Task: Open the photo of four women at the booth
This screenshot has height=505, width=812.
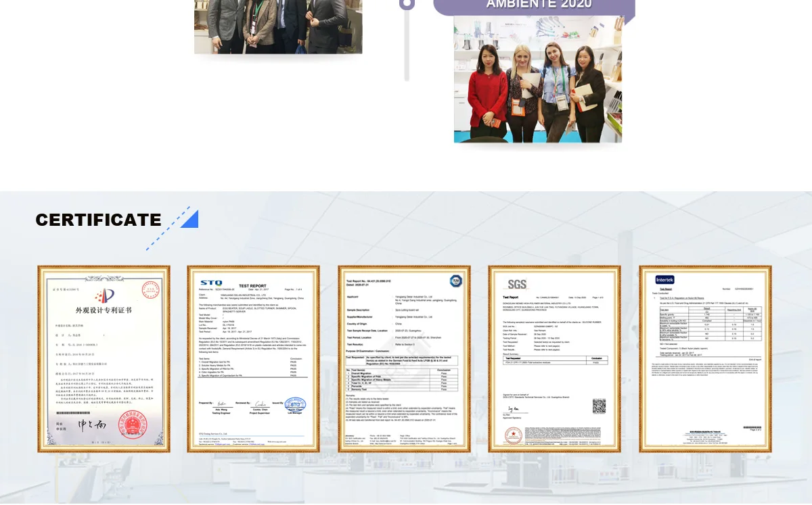Action: coord(537,80)
